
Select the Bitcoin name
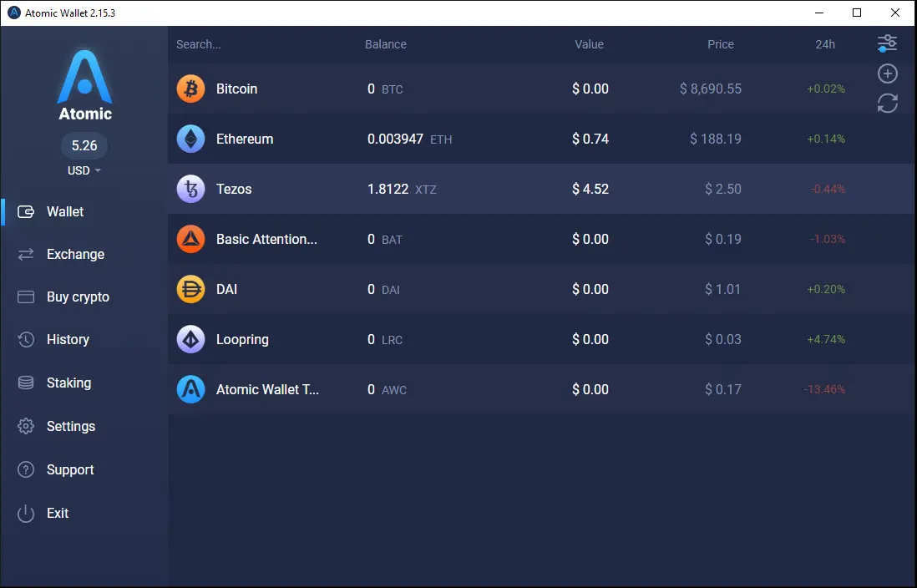[x=237, y=89]
